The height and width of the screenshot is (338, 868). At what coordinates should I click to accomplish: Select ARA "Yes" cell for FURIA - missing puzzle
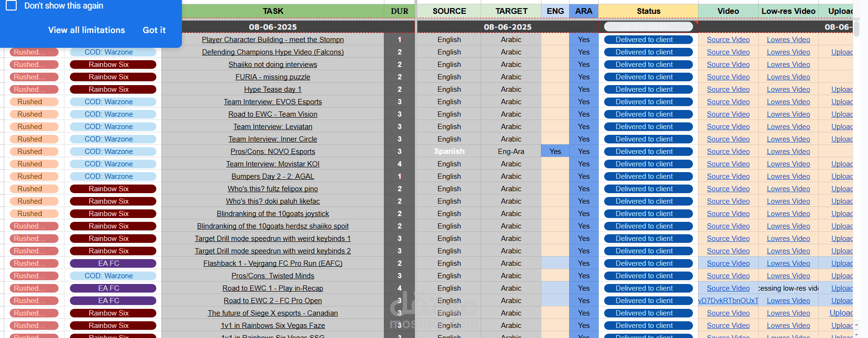[x=584, y=77]
